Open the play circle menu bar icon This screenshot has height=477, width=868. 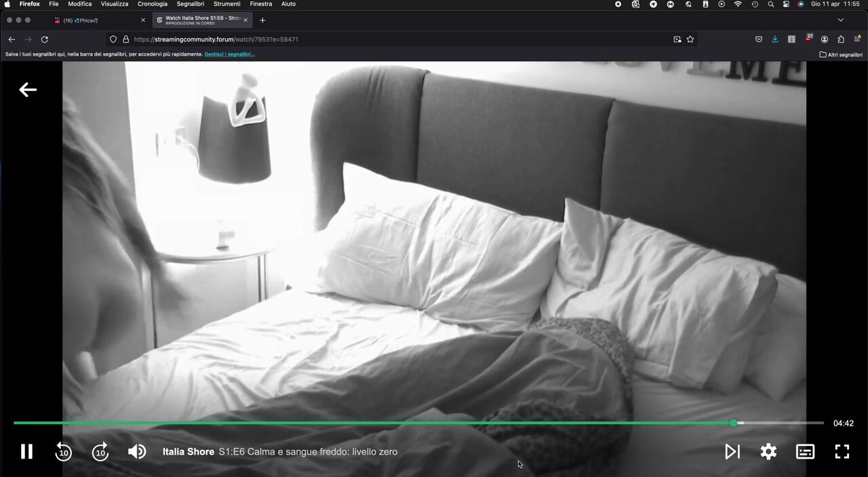point(722,4)
